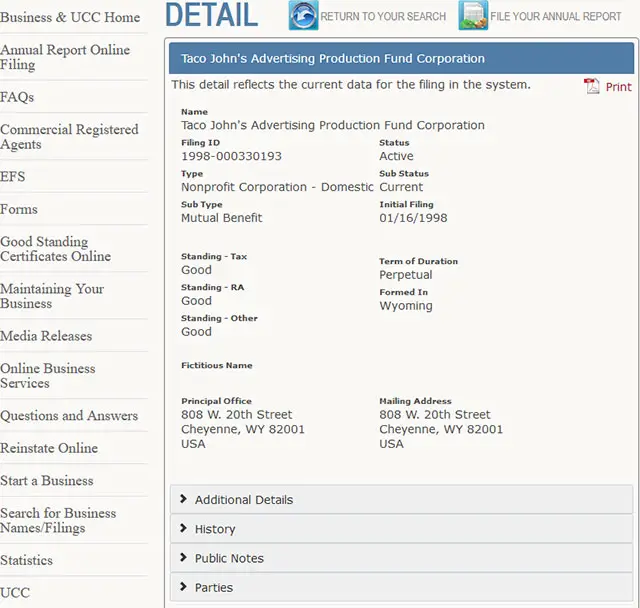Click the Type value Nonprofit Corporation - Domestic

tap(277, 187)
